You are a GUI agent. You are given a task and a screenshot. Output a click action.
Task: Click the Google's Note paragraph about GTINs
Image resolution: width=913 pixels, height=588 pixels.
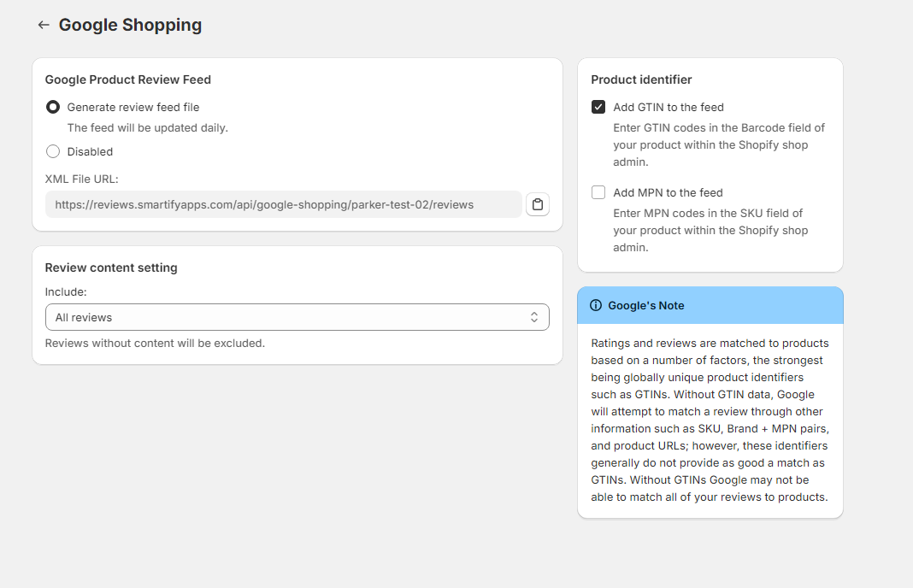pyautogui.click(x=710, y=420)
